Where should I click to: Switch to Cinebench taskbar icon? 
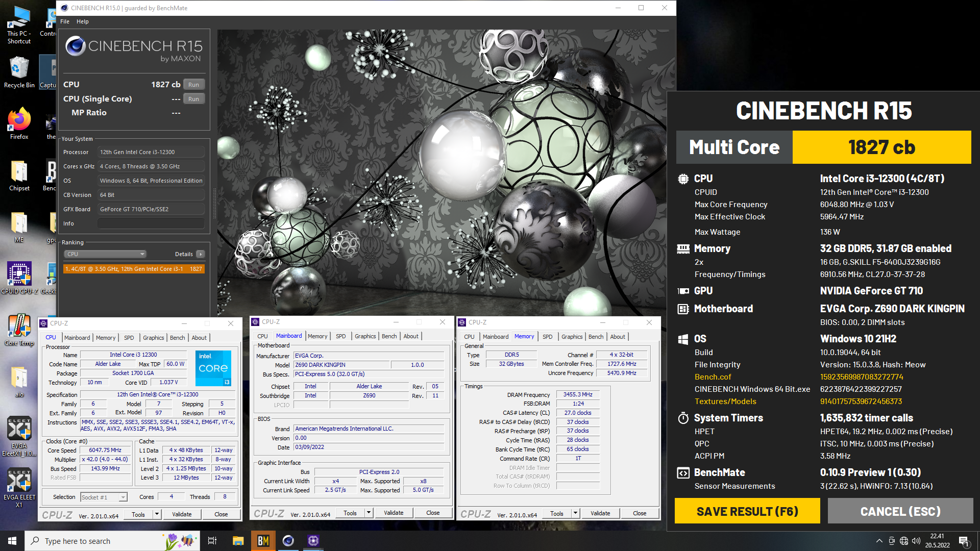click(288, 541)
